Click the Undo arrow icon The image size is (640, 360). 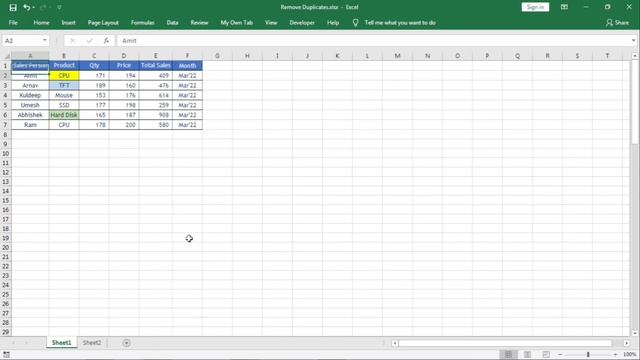tap(27, 7)
